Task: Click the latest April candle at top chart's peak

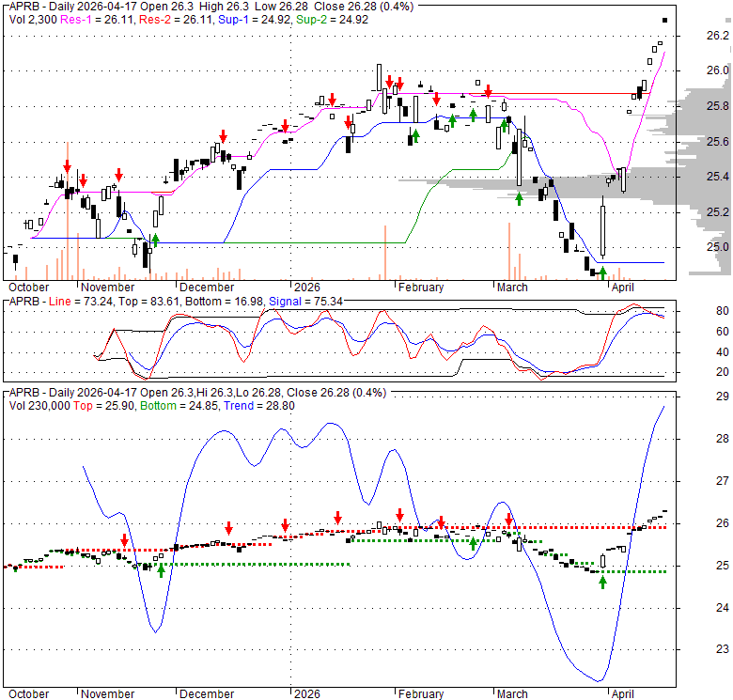Action: click(x=665, y=20)
